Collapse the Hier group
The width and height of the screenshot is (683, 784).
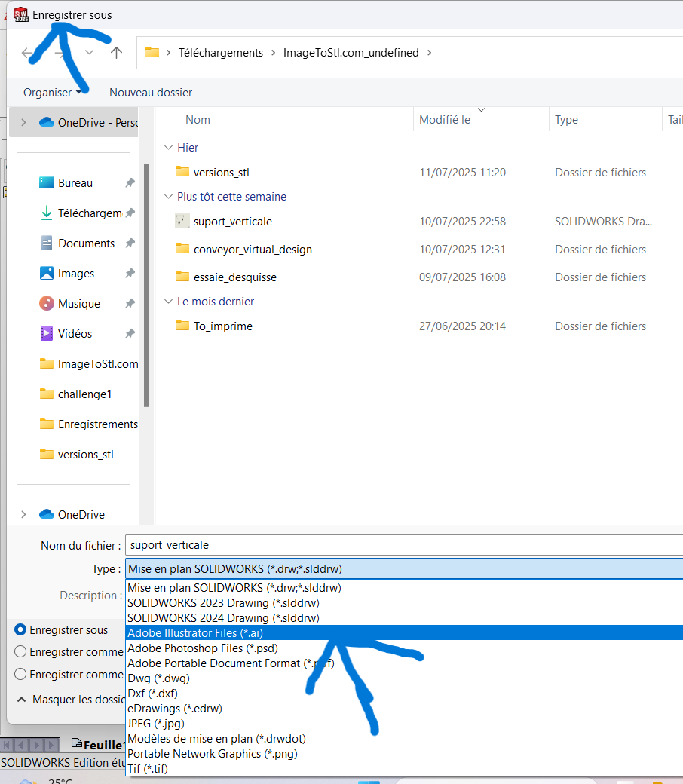tap(169, 148)
